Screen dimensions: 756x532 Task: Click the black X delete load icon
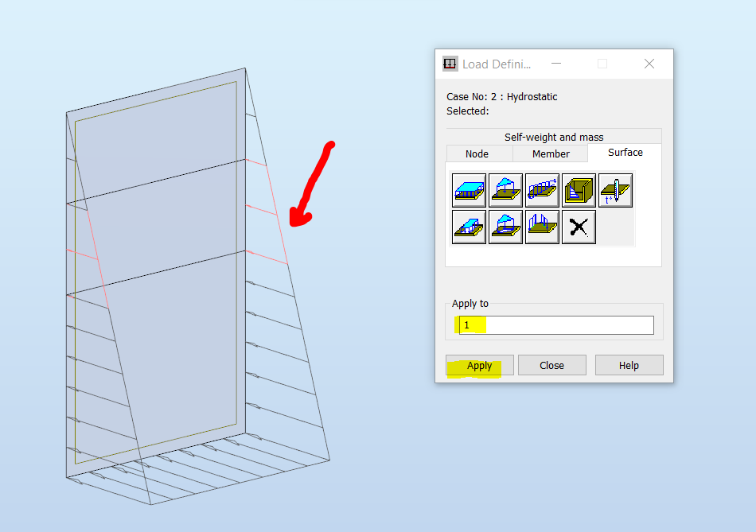tap(579, 227)
